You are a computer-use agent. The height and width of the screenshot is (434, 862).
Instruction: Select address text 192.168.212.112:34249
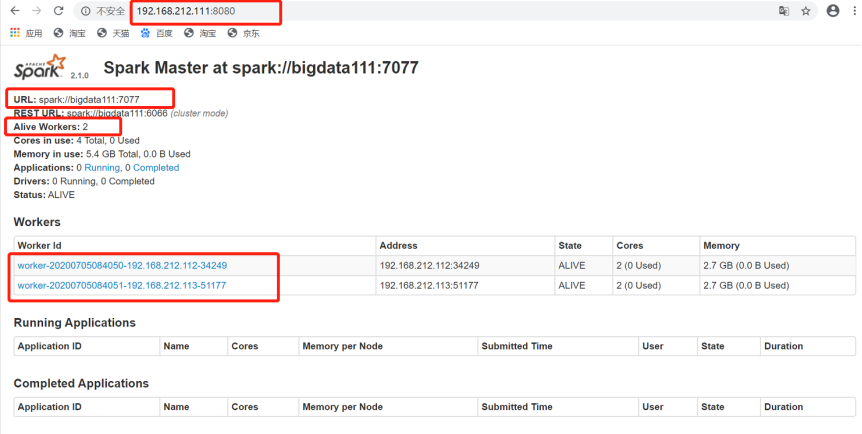tap(429, 266)
